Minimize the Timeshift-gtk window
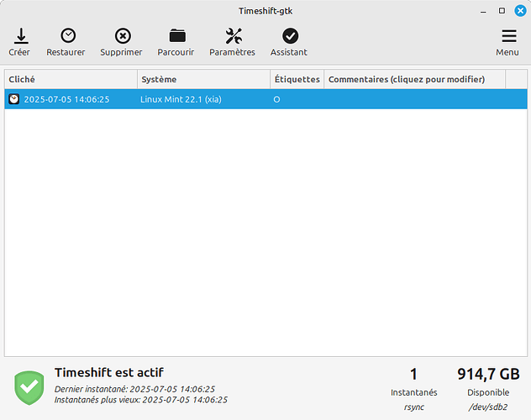Screen dimensions: 531x420 [x=483, y=11]
